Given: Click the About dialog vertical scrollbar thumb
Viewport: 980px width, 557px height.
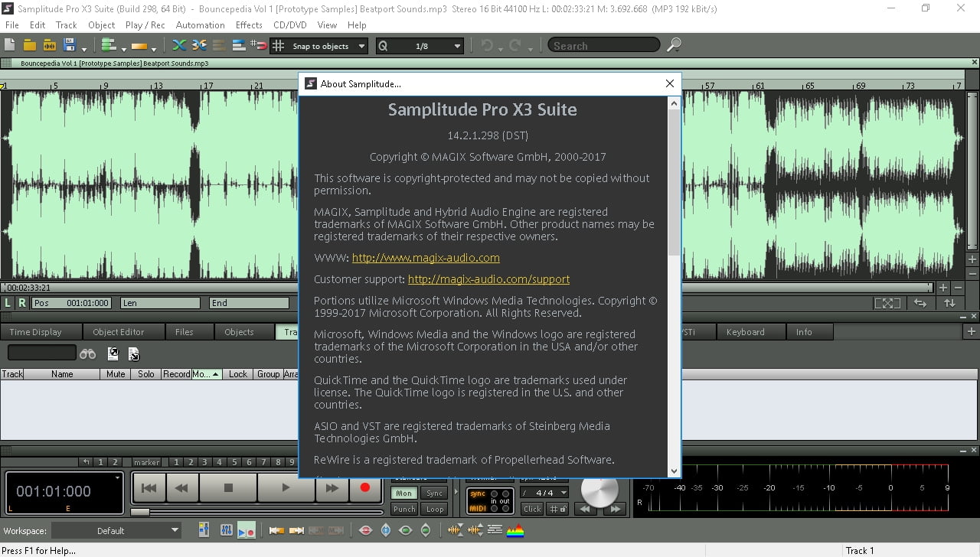Looking at the screenshot, I should click(x=674, y=182).
